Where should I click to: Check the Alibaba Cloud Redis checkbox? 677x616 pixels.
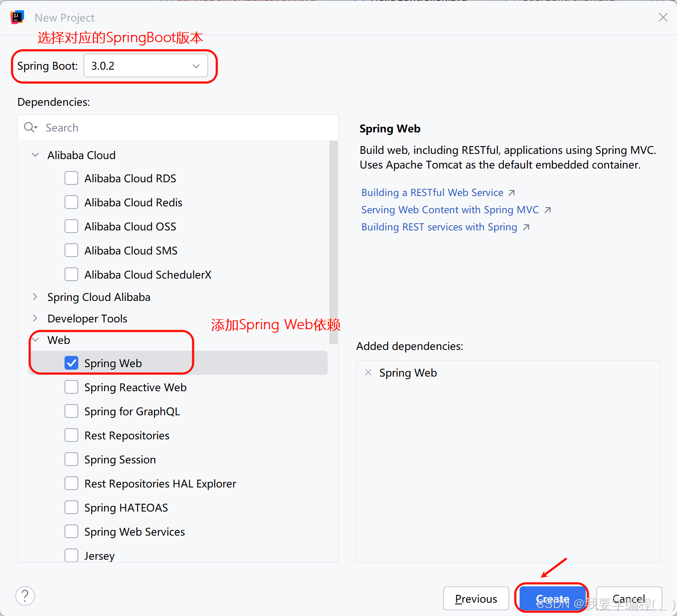point(71,202)
